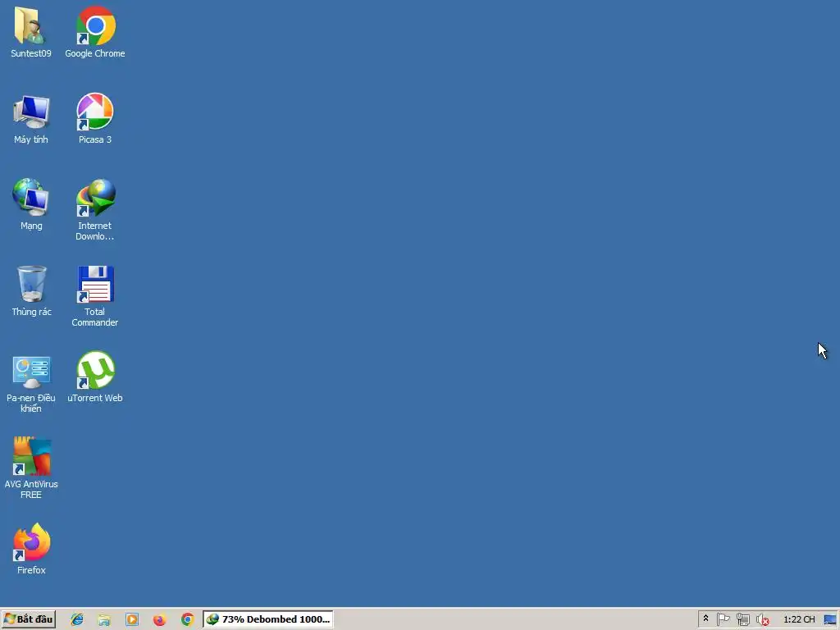Select the Google Chrome desktop shortcut
This screenshot has height=630, width=840.
tap(95, 32)
